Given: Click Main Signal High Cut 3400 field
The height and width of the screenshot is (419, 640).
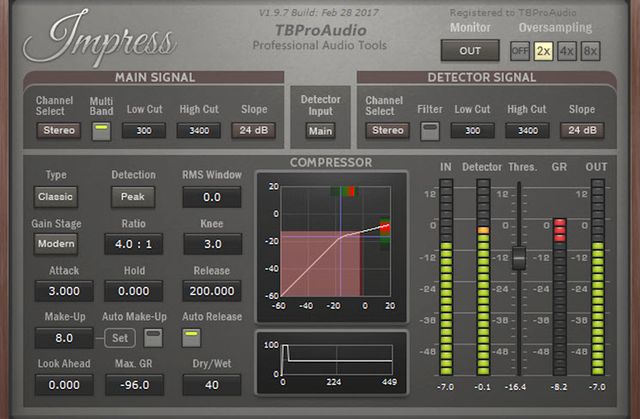Looking at the screenshot, I should 199,131.
